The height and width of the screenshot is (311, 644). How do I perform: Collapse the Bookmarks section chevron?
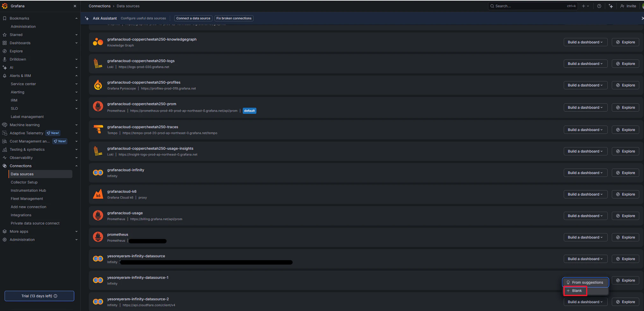(x=76, y=18)
